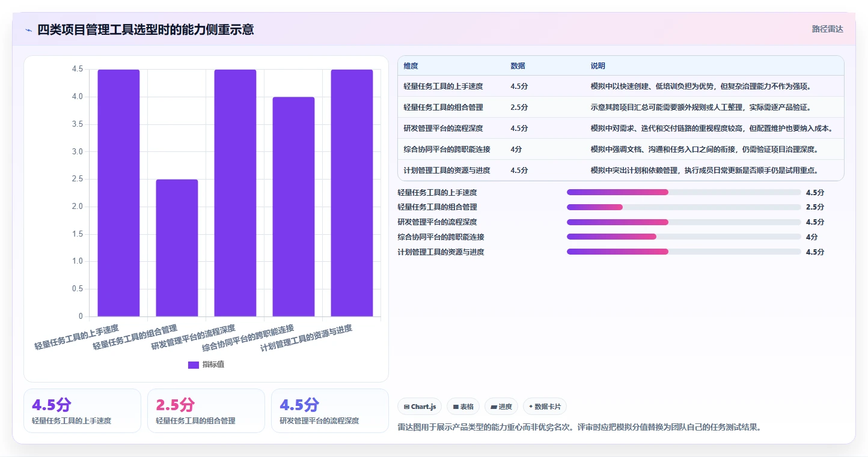The width and height of the screenshot is (868, 457).
Task: Click the 研发管理平台的流程深度 table row label
Action: click(444, 128)
